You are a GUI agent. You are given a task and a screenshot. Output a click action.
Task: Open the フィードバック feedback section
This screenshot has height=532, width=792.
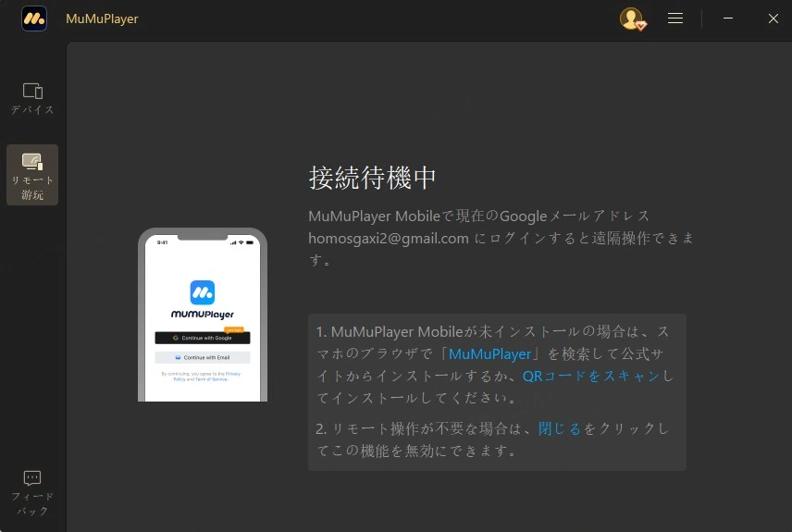click(x=32, y=493)
